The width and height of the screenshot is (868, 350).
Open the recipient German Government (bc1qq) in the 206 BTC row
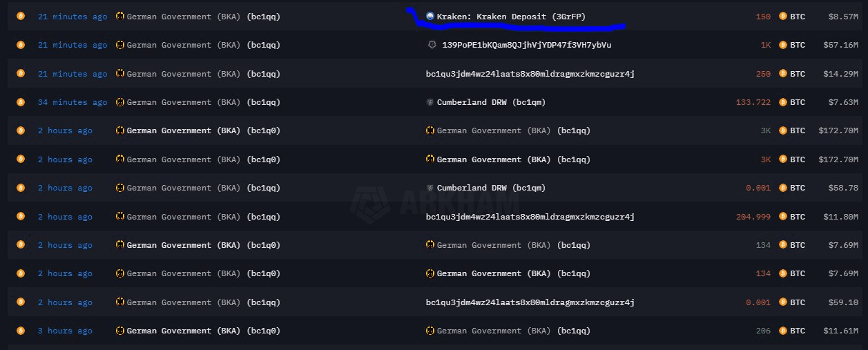pyautogui.click(x=514, y=331)
